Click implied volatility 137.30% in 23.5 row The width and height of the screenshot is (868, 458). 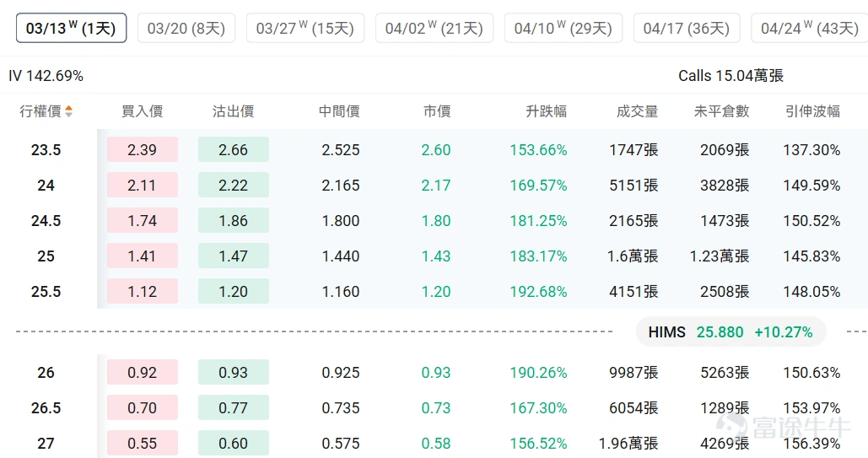coord(811,149)
